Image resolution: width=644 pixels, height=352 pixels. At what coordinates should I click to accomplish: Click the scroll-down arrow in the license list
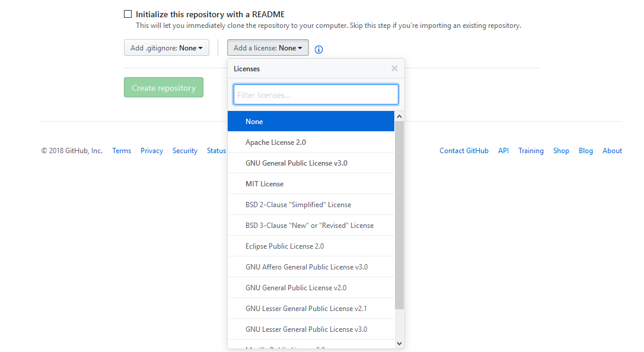point(398,343)
